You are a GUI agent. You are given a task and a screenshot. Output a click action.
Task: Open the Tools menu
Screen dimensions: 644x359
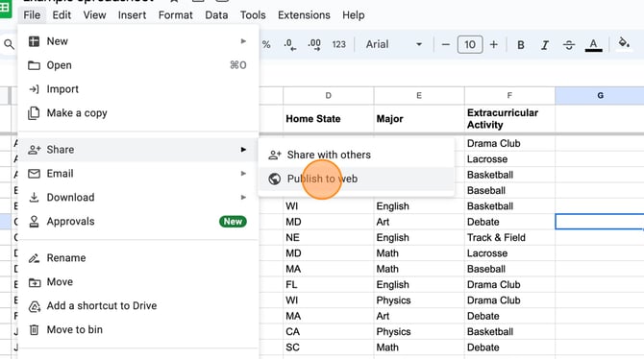[x=253, y=15]
